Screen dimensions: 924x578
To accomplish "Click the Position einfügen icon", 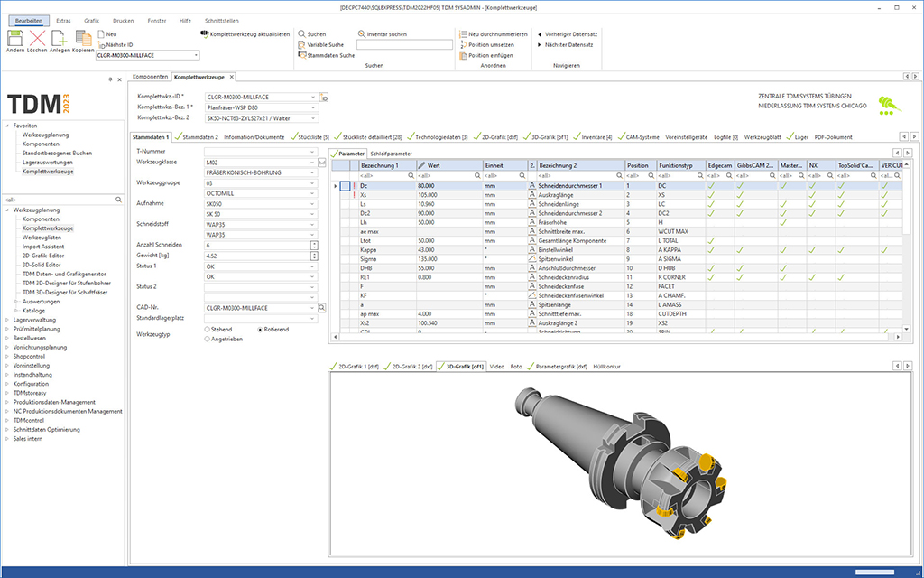I will (463, 55).
